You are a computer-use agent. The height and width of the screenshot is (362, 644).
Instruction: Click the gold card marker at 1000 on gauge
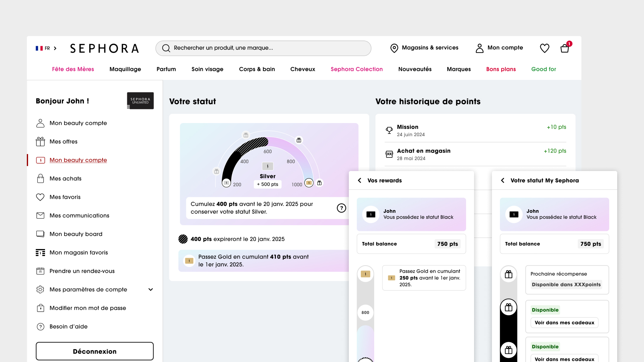tap(309, 183)
